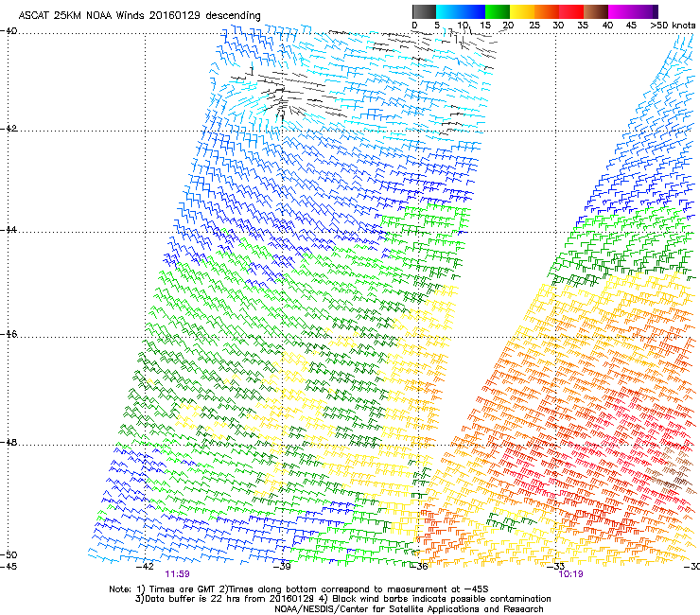Click the red 30-35 knots color segment

click(x=571, y=11)
